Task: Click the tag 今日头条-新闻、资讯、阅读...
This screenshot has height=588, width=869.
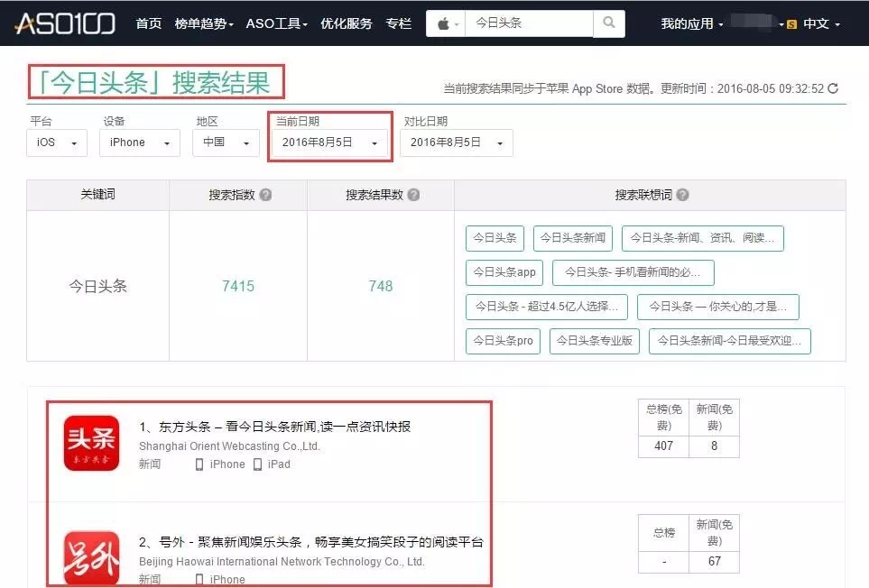Action: (x=703, y=238)
